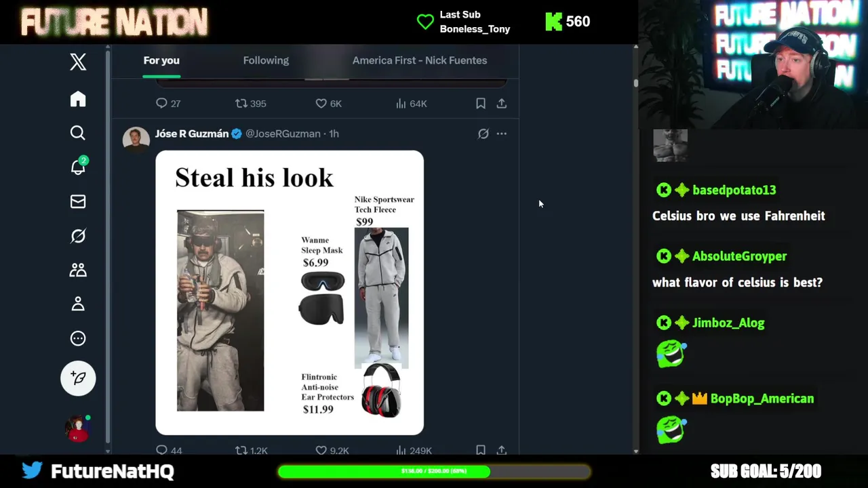868x488 pixels.
Task: Bookmark the post with 64K views
Action: pyautogui.click(x=480, y=103)
